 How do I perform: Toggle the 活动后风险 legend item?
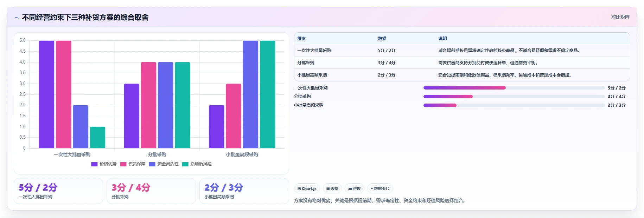pyautogui.click(x=197, y=164)
